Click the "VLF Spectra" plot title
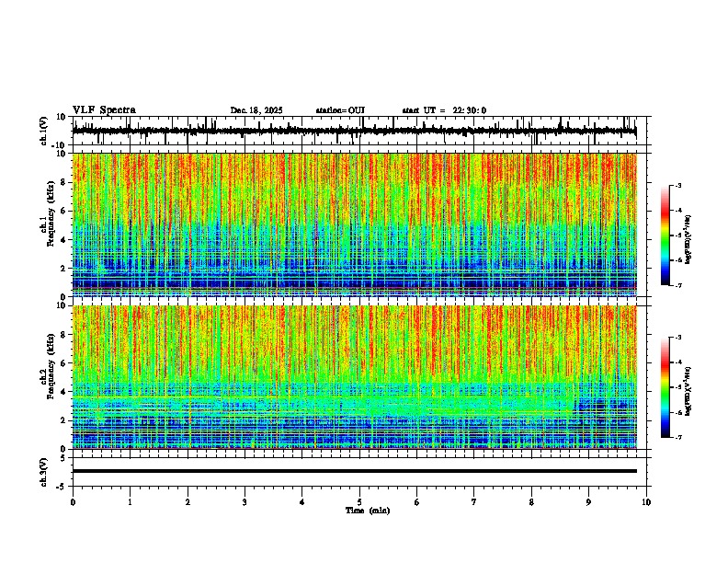The height and width of the screenshot is (563, 728). [x=104, y=109]
